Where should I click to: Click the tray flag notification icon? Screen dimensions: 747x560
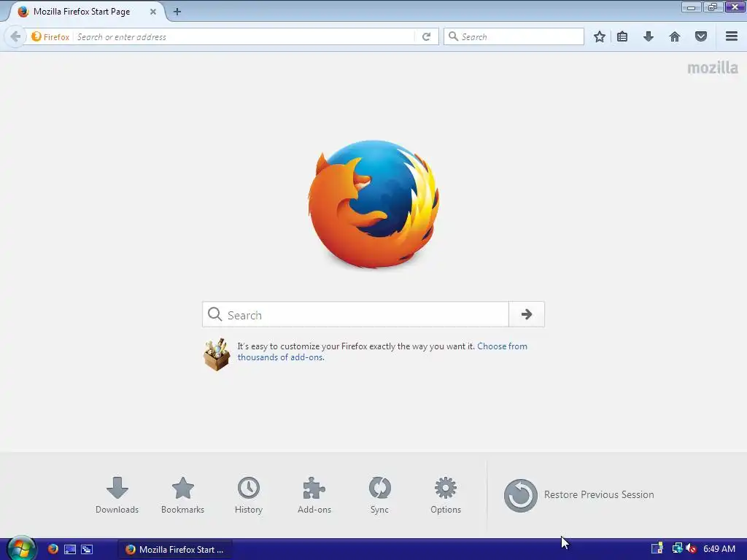point(657,548)
